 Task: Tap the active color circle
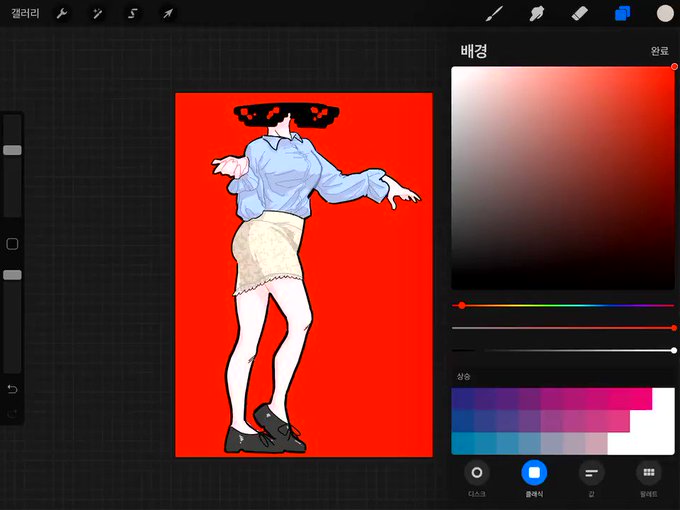pos(665,13)
